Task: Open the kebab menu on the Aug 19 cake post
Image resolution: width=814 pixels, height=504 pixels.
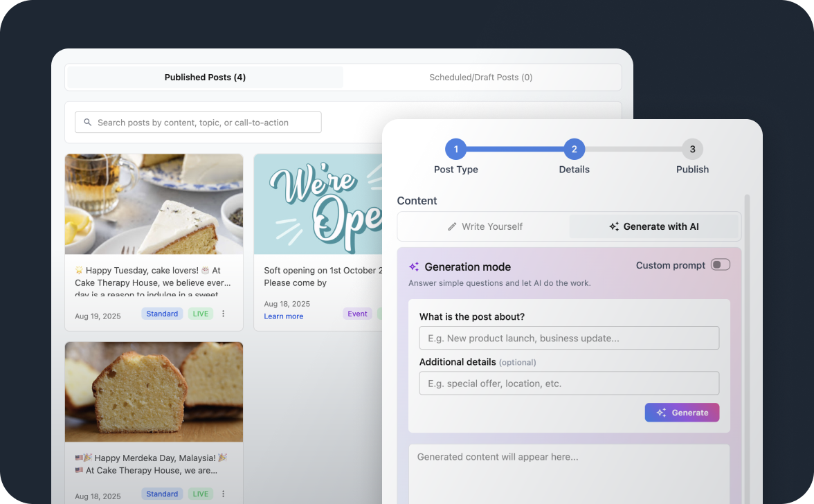Action: click(x=223, y=314)
